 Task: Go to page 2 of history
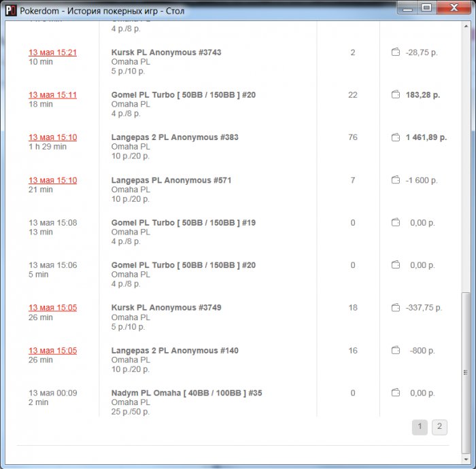tap(439, 427)
